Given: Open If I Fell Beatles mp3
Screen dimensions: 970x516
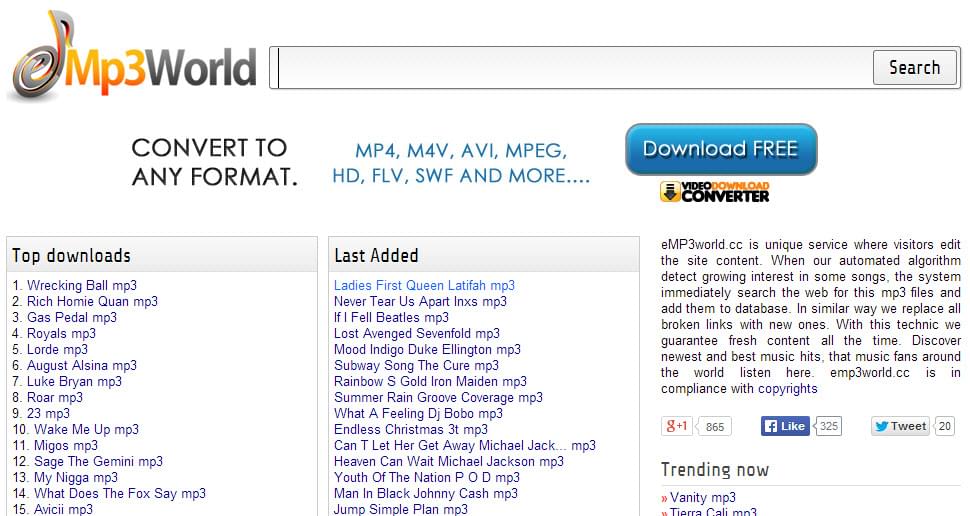Looking at the screenshot, I should tap(392, 317).
